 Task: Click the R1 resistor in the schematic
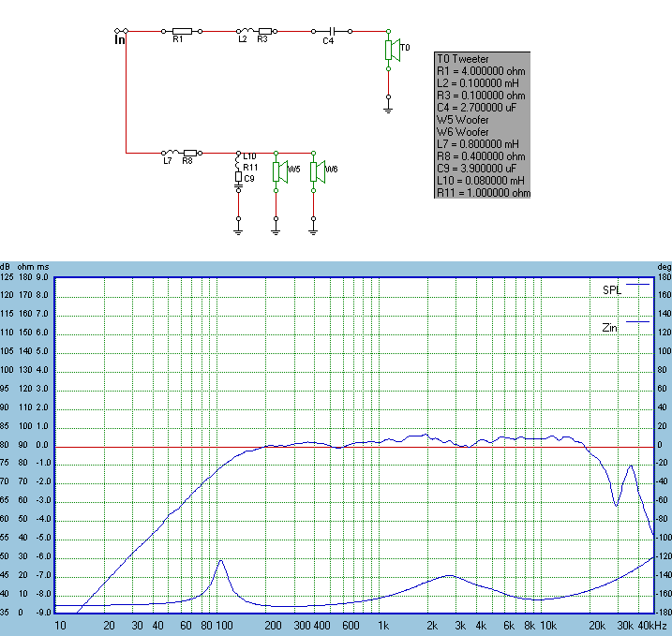tap(181, 31)
